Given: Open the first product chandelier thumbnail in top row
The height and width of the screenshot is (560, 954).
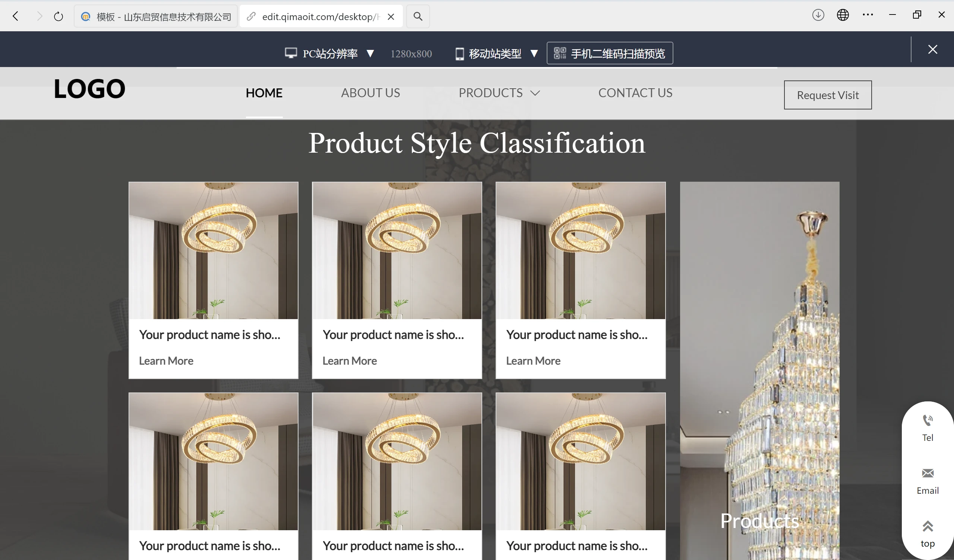Looking at the screenshot, I should [x=214, y=251].
